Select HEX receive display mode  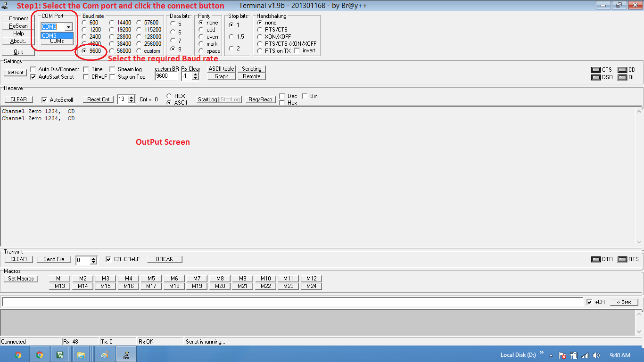[x=169, y=96]
